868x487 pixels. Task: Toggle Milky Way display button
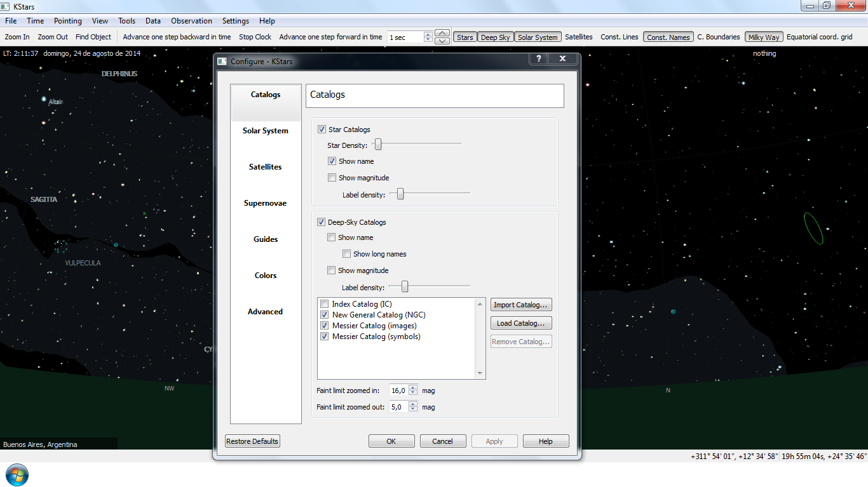(764, 37)
